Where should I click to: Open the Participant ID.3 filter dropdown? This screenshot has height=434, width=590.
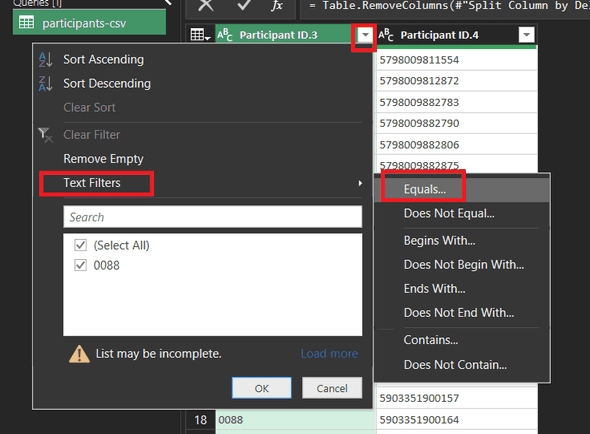click(365, 35)
